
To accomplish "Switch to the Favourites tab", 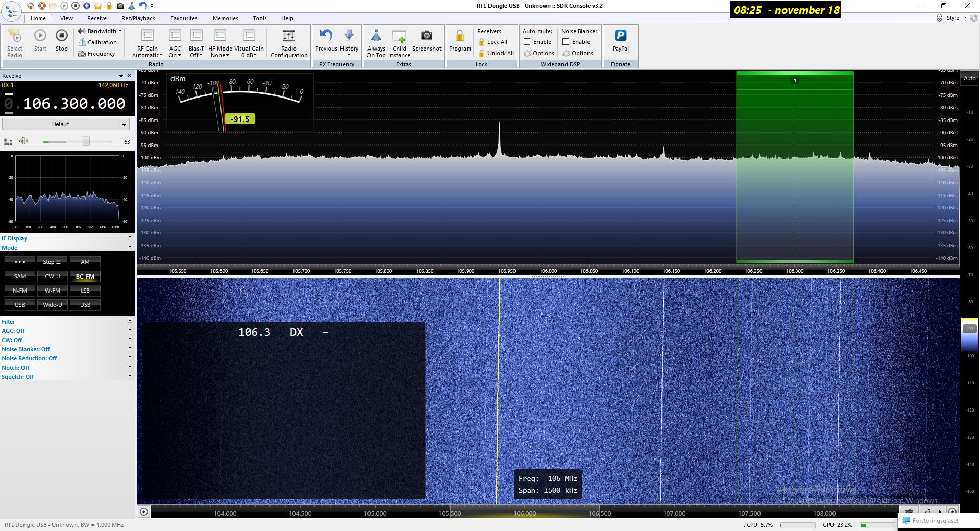I will [184, 18].
